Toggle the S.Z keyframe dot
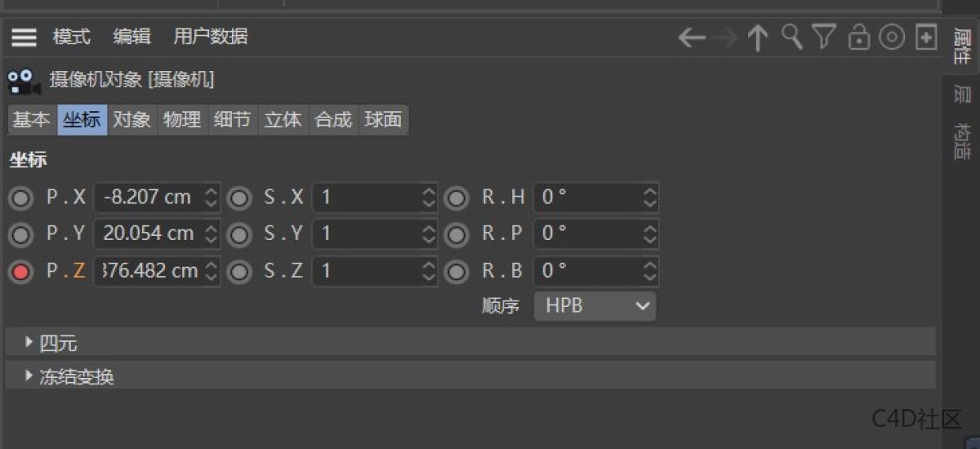Viewport: 980px width, 449px height. point(239,272)
